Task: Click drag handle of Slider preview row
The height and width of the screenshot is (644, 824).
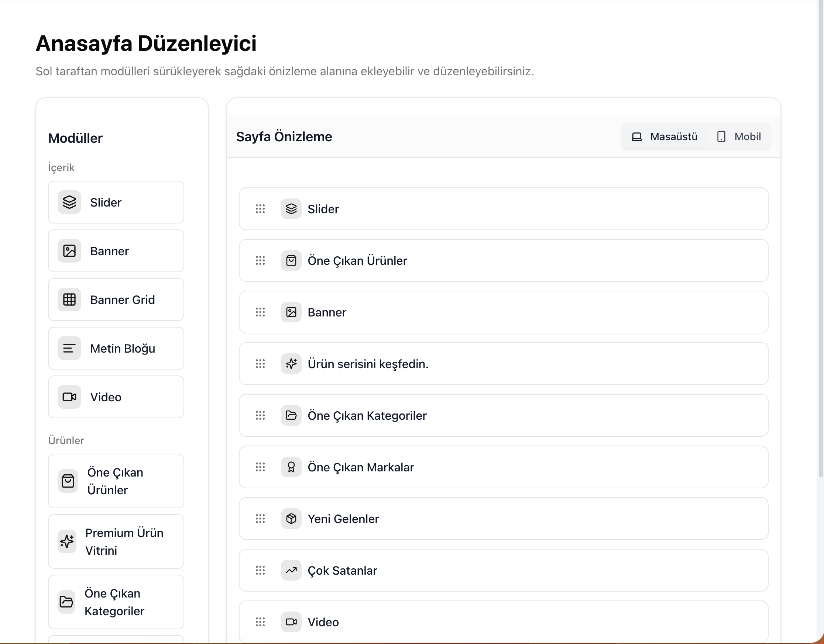Action: point(260,209)
